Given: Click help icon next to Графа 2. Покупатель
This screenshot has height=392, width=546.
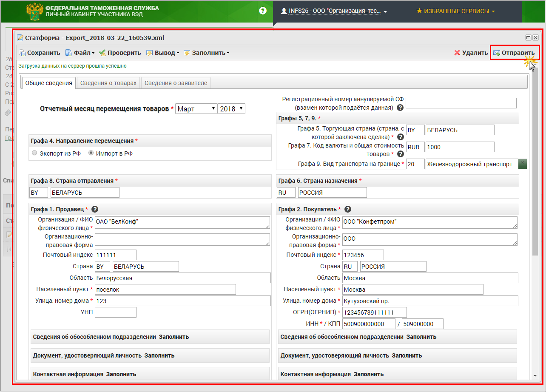Looking at the screenshot, I should point(347,209).
